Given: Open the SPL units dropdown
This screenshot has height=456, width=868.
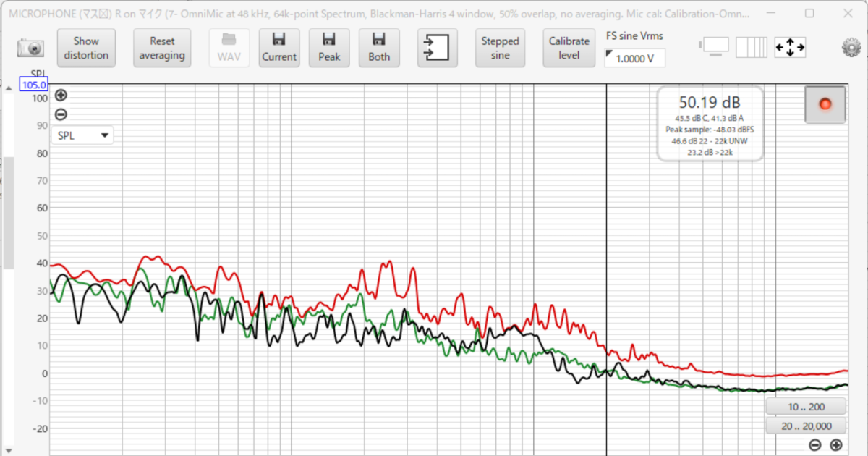Looking at the screenshot, I should pyautogui.click(x=82, y=135).
